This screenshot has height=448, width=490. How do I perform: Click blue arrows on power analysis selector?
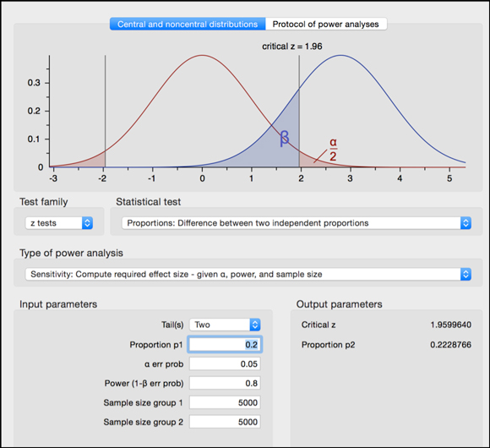point(465,275)
